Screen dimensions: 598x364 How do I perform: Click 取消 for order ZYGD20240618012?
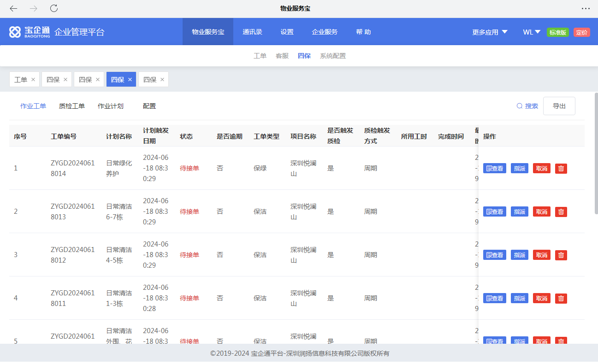[542, 255]
